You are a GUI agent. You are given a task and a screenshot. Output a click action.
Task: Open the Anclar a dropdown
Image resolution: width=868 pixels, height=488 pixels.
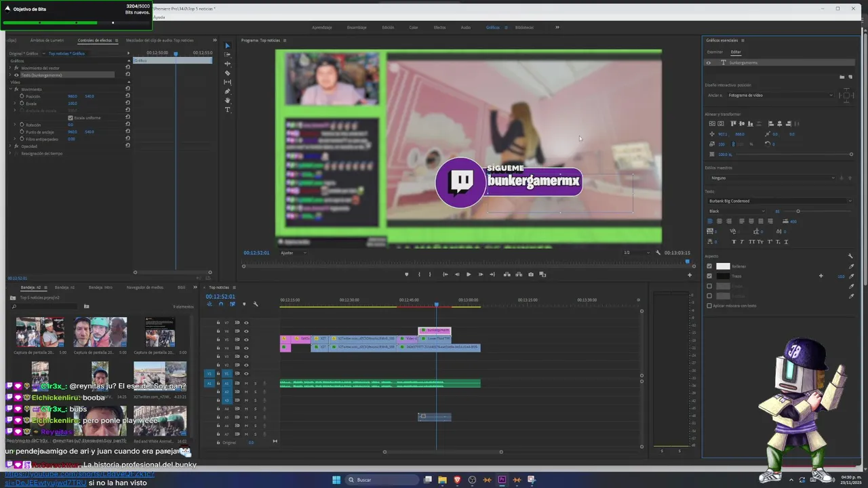point(780,95)
